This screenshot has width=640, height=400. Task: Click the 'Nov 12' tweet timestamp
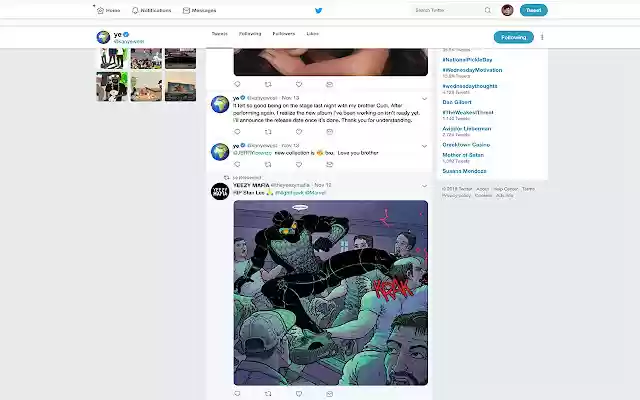point(323,185)
